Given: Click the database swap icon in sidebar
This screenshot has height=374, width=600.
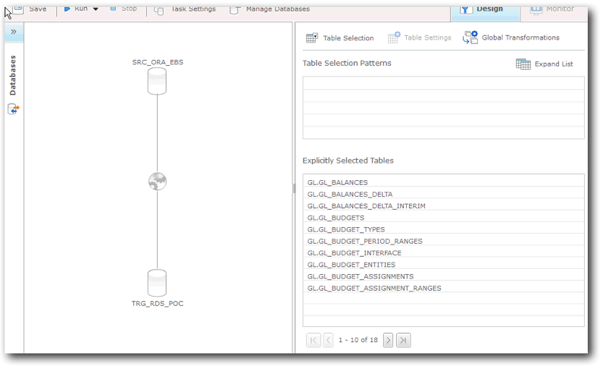Looking at the screenshot, I should pyautogui.click(x=13, y=109).
